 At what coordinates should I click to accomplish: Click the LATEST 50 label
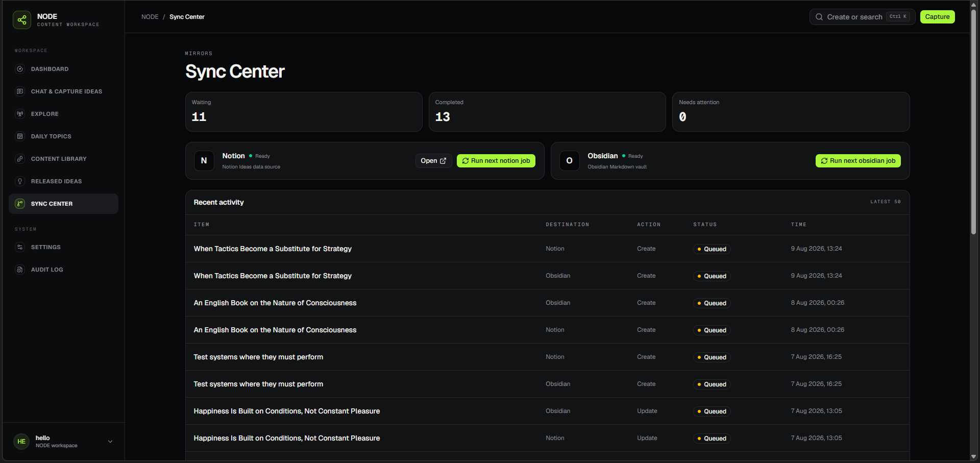885,202
